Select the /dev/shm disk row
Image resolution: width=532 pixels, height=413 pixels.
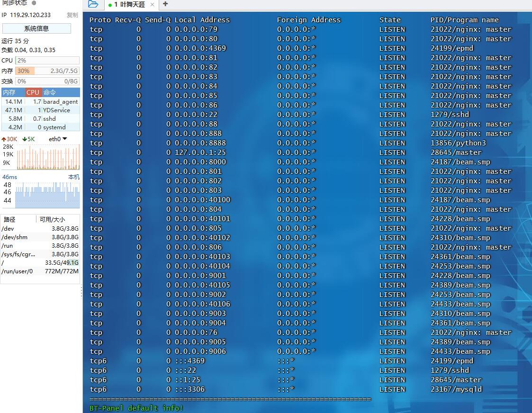coord(40,237)
